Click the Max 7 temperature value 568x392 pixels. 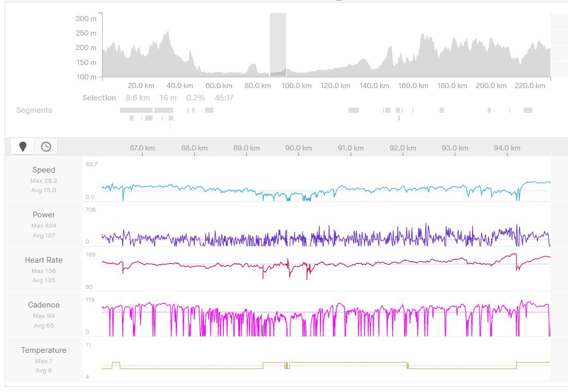pyautogui.click(x=44, y=361)
